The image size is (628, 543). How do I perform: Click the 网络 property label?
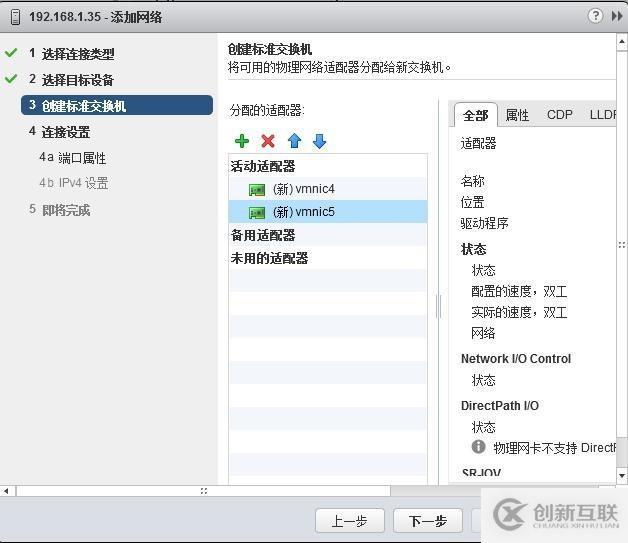483,333
